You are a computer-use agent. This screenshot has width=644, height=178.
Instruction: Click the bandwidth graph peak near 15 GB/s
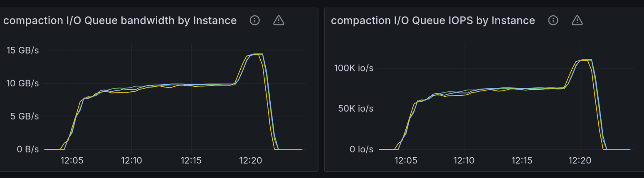click(257, 54)
